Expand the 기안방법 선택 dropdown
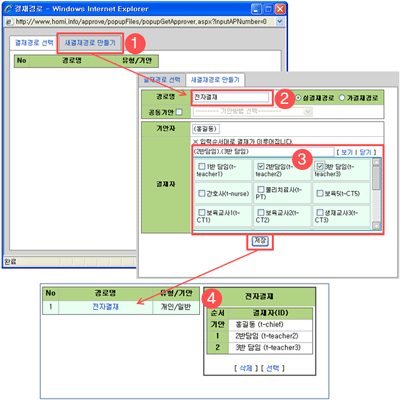 [x=252, y=112]
